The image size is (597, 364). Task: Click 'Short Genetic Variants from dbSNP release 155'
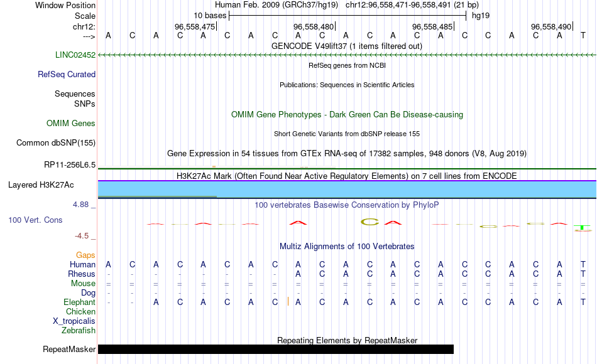click(x=346, y=134)
